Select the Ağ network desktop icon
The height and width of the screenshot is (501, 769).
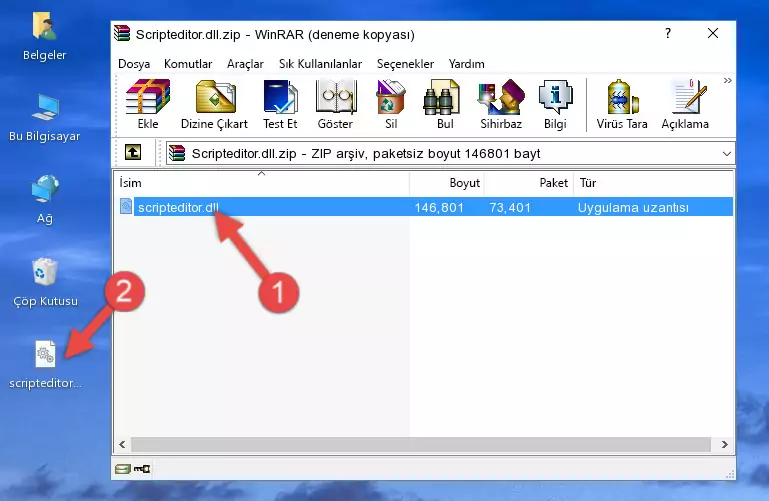[45, 200]
